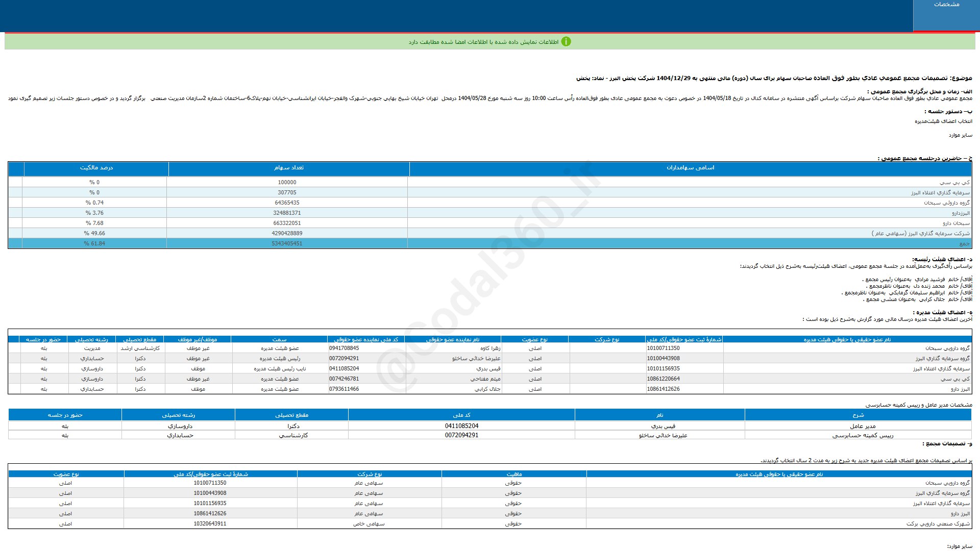Select 10100711350 in the current board table
980x551 pixels.
663,348
